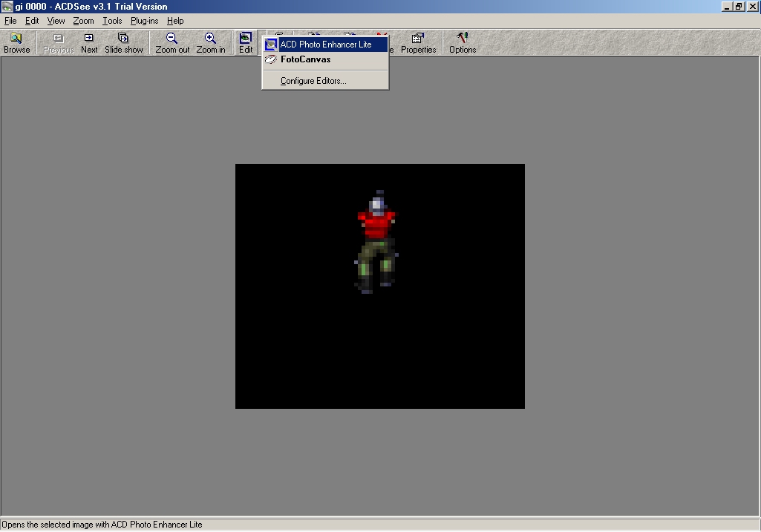The width and height of the screenshot is (761, 532).
Task: Click the ACDSee icon in the title bar
Action: (7, 6)
